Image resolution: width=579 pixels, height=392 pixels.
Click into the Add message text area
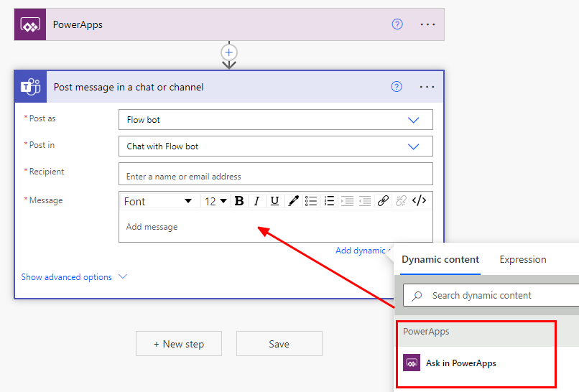[275, 226]
